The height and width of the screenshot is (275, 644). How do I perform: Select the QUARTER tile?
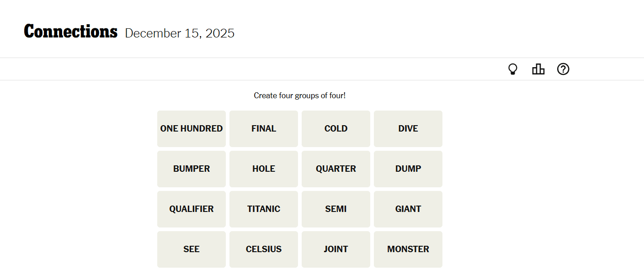(336, 169)
